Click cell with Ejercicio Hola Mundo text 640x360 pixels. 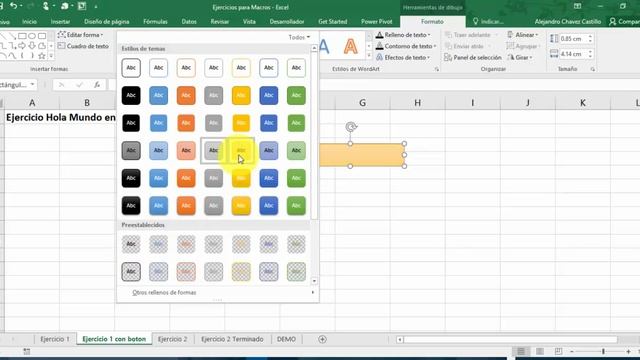pos(61,118)
